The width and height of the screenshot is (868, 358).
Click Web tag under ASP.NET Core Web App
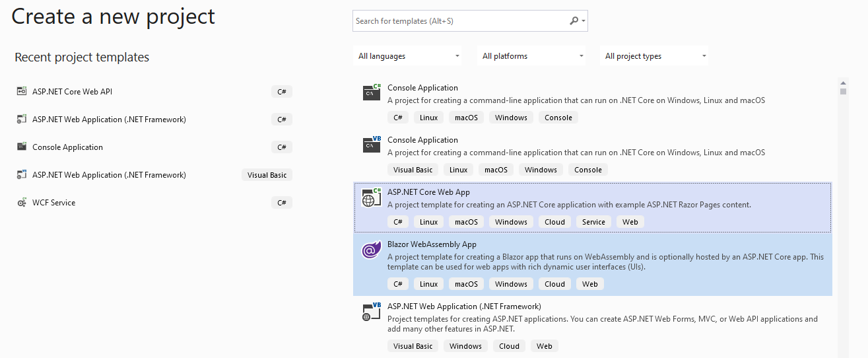(x=630, y=222)
